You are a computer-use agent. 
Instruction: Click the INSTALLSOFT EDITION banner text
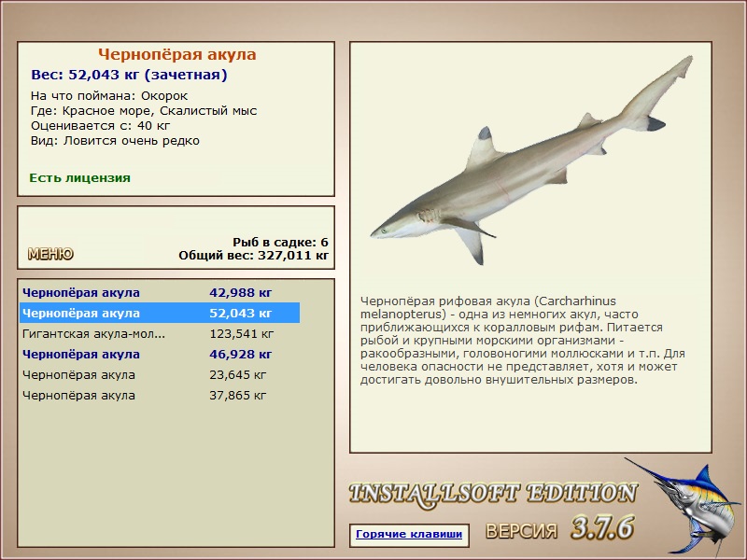[493, 494]
